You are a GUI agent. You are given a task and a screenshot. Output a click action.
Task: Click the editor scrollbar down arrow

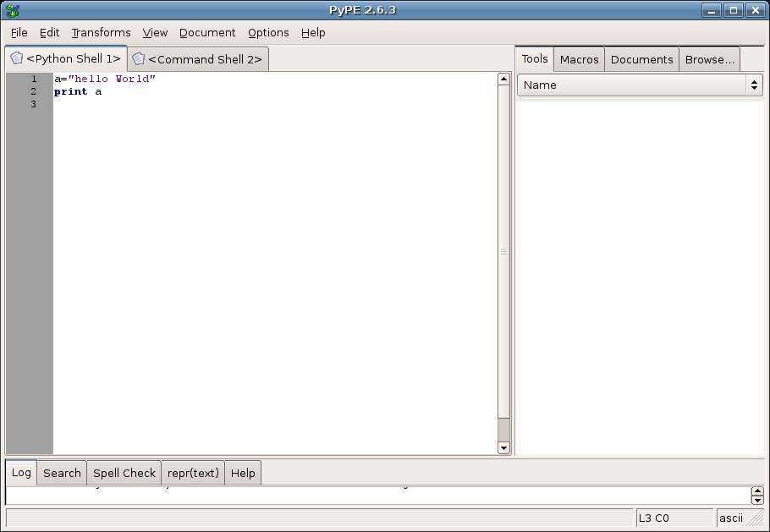(503, 447)
